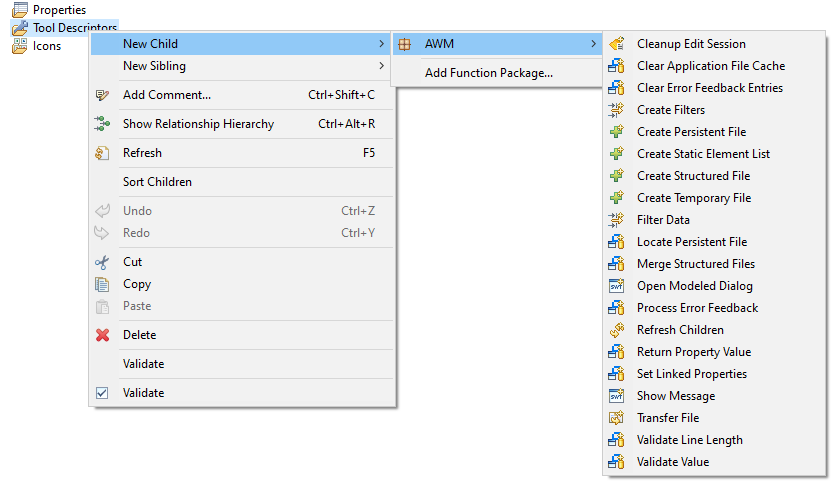Click the Show Relationship Hierarchy icon

tap(102, 124)
